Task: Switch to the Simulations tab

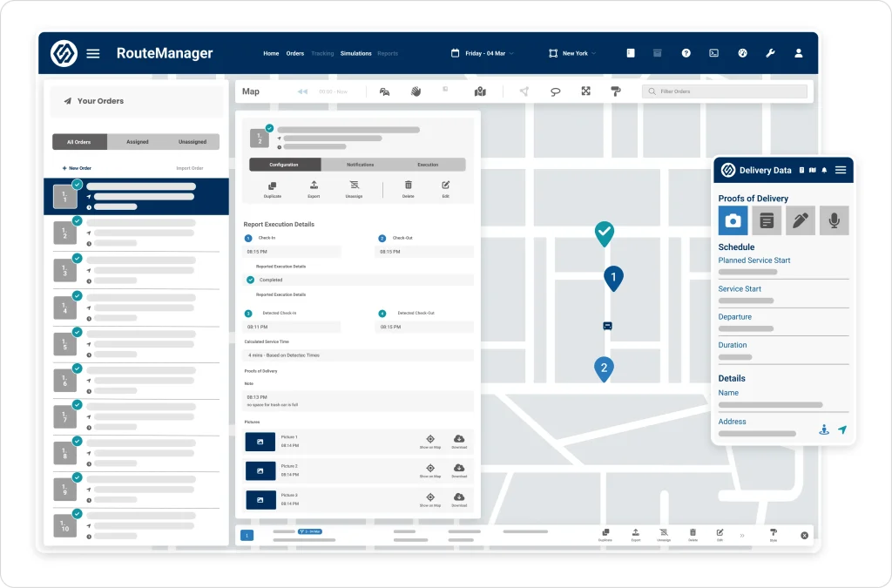Action: click(x=355, y=53)
